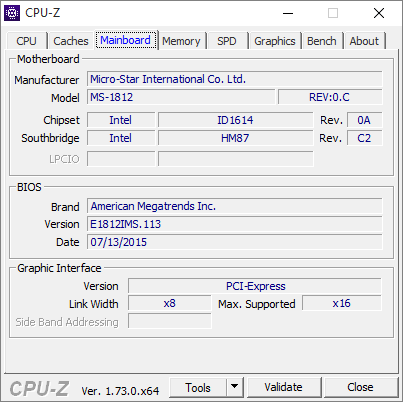The height and width of the screenshot is (402, 403).
Task: Open the Caches tab
Action: tap(71, 41)
